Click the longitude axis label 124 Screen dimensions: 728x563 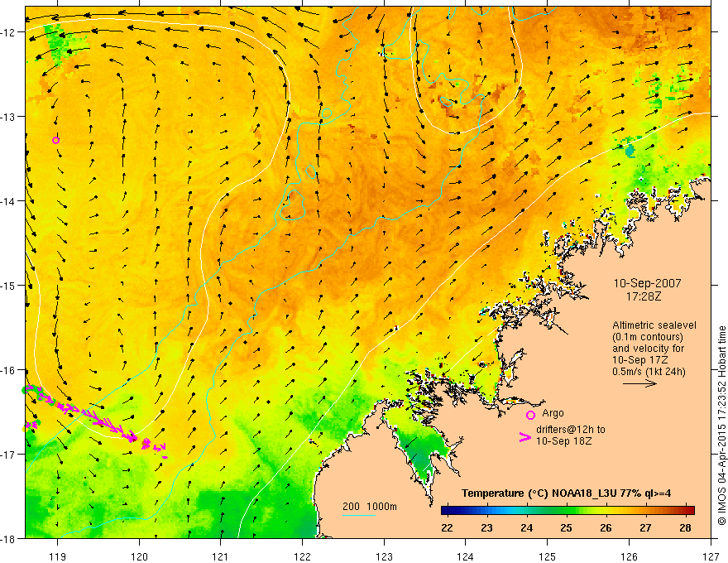(466, 556)
